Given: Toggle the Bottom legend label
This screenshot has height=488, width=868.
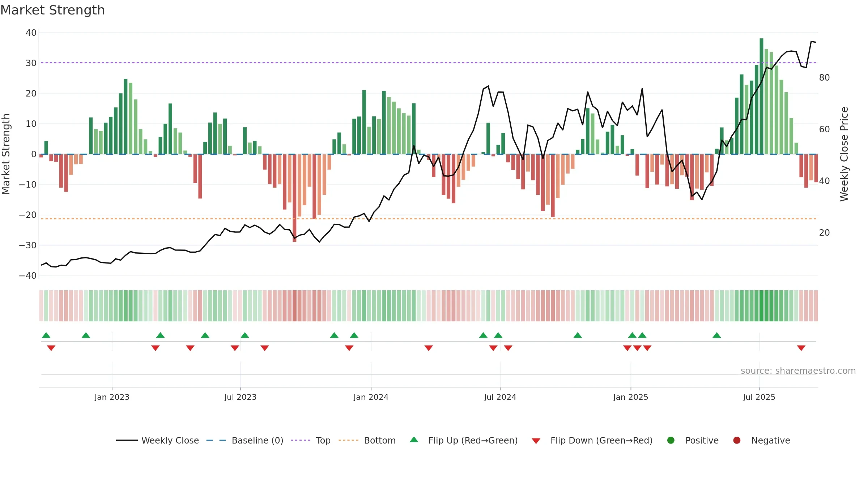Looking at the screenshot, I should (x=380, y=441).
